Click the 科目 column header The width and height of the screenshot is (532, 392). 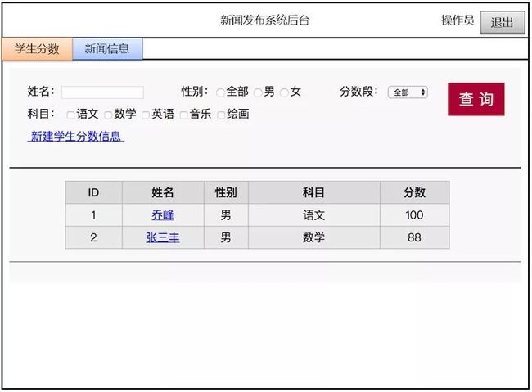tap(314, 192)
